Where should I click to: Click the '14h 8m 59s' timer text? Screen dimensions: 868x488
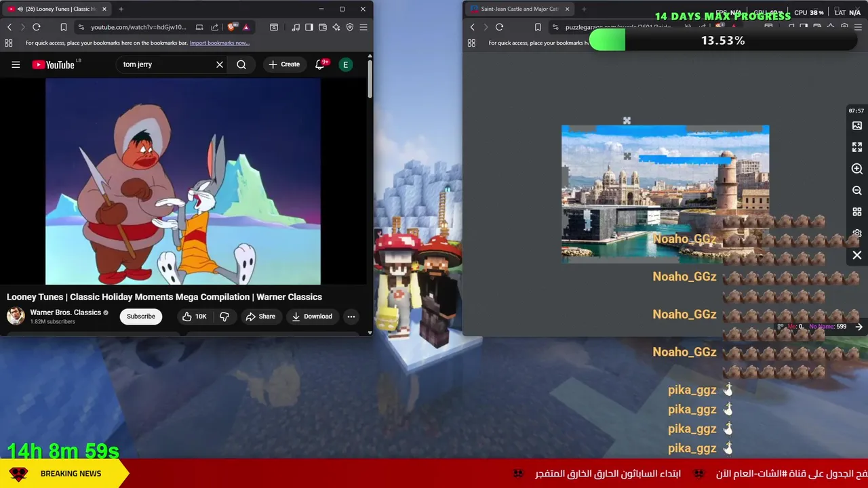click(63, 451)
